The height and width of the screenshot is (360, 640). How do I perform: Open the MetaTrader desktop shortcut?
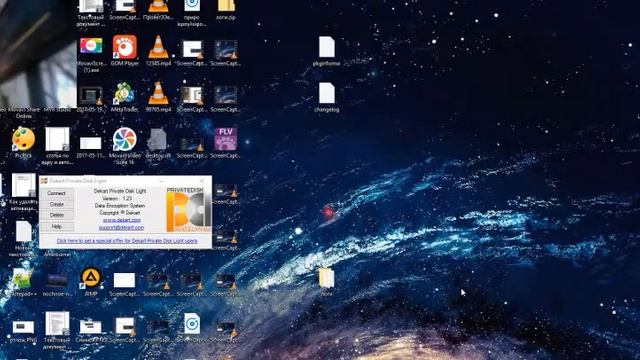124,97
